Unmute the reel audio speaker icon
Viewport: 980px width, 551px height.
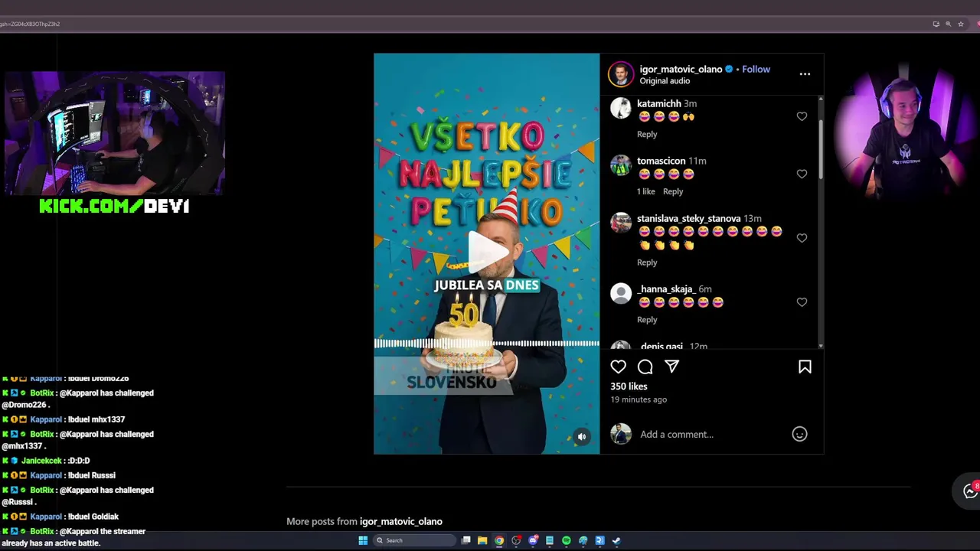(582, 437)
